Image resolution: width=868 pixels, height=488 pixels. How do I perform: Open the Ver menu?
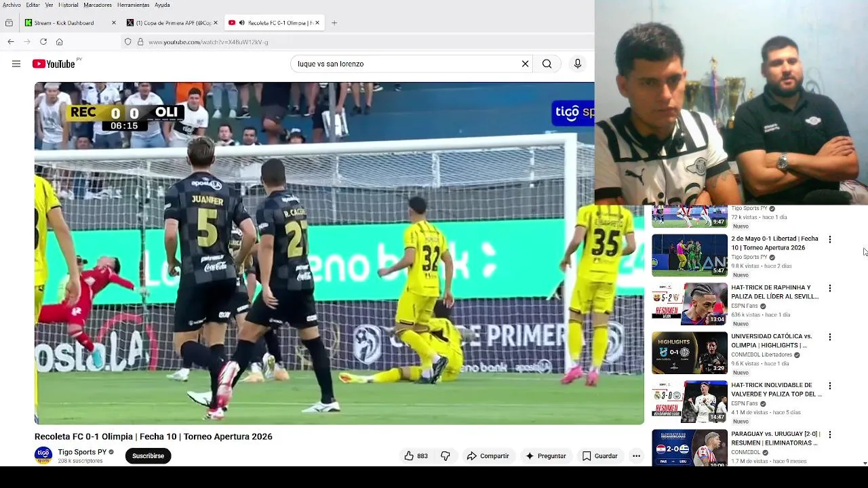click(x=49, y=5)
